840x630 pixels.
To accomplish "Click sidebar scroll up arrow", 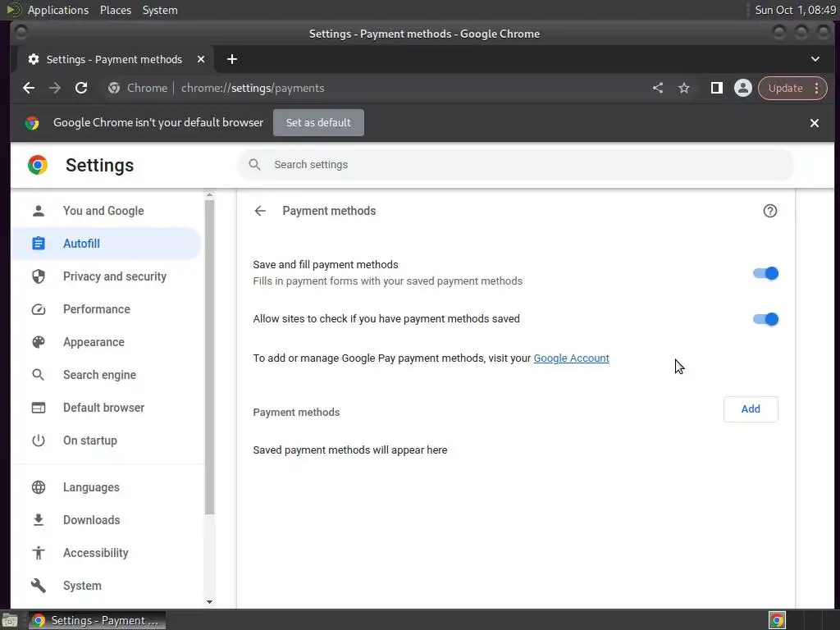I will (x=209, y=195).
